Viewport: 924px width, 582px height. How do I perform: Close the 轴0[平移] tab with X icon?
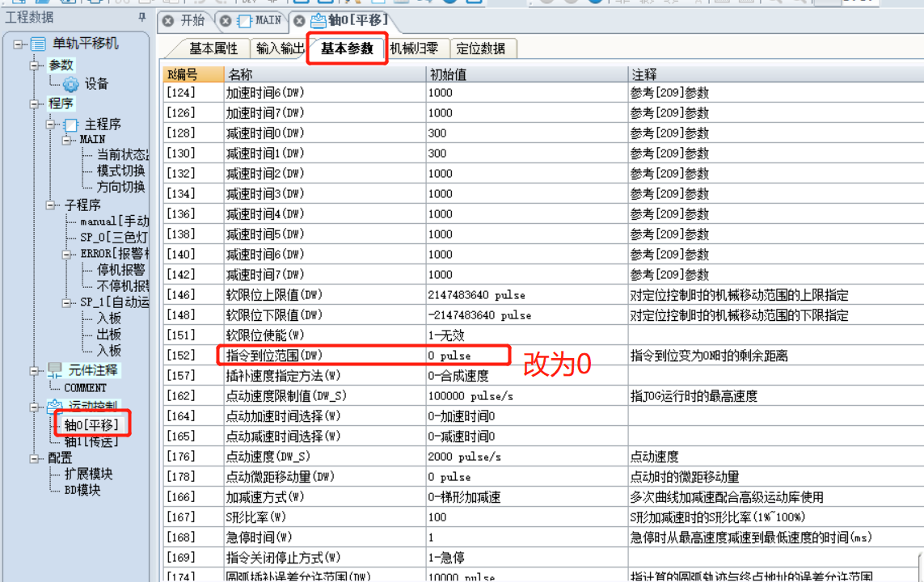coord(299,21)
